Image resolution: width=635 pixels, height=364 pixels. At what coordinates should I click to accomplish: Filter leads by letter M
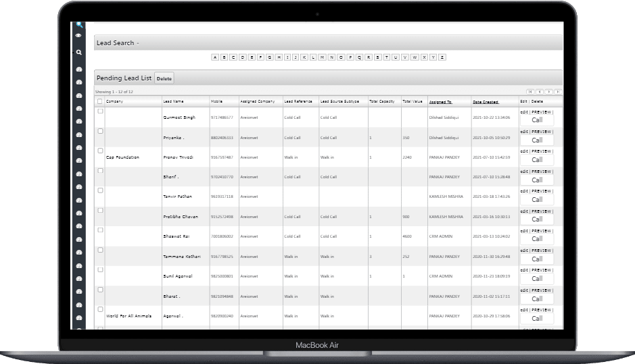pos(323,57)
